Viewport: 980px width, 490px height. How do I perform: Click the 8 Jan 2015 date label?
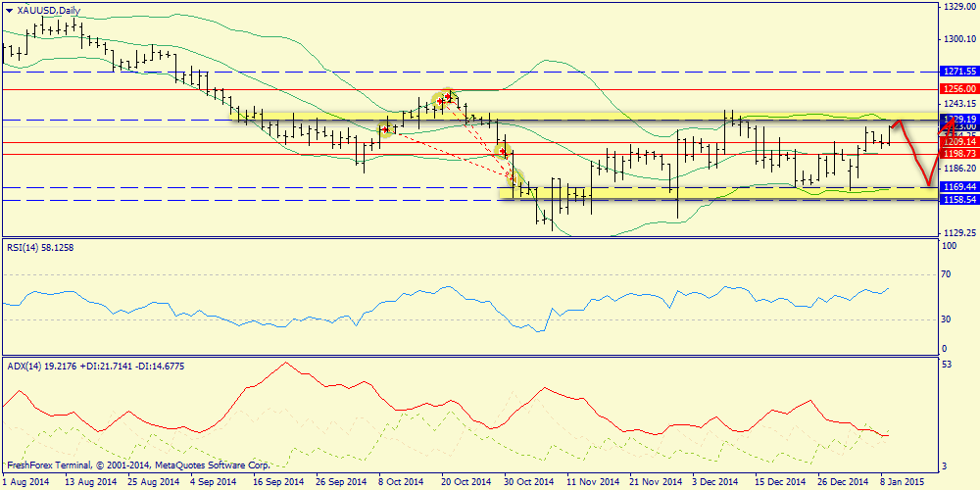(x=902, y=482)
